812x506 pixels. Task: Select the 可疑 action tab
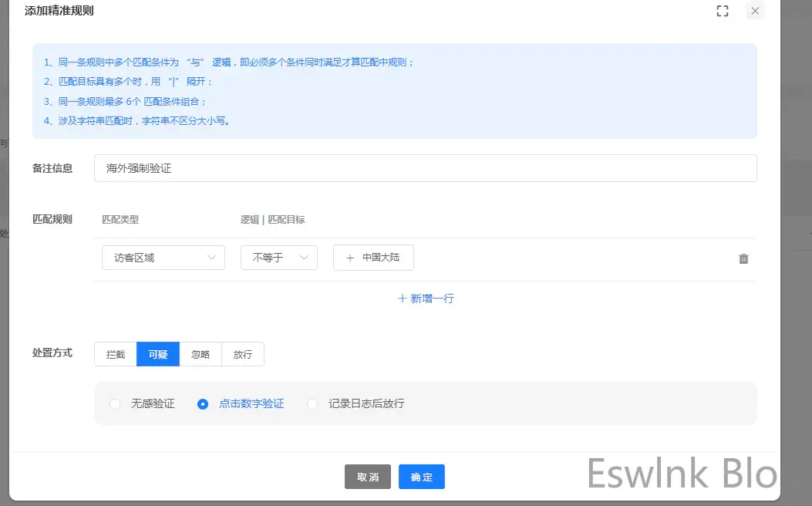(x=158, y=354)
